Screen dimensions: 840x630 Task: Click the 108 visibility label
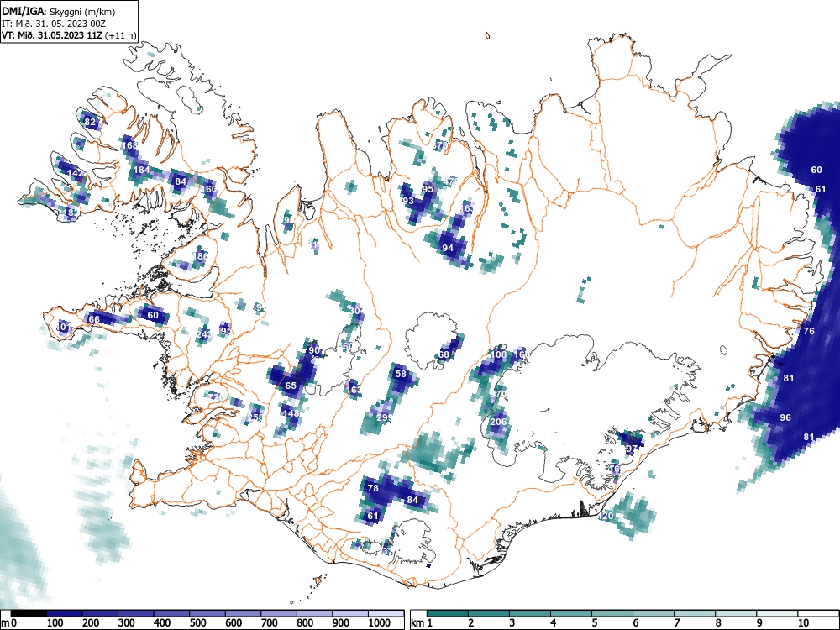coord(498,354)
